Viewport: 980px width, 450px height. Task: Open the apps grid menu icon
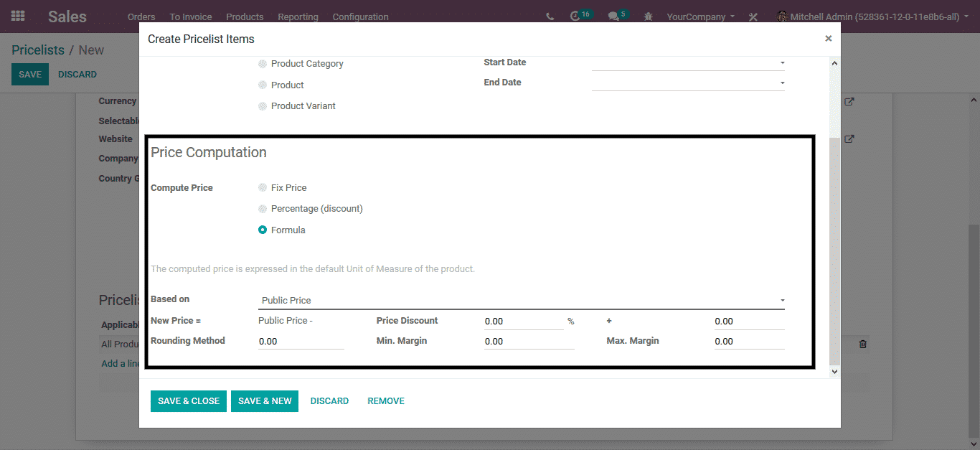click(18, 16)
